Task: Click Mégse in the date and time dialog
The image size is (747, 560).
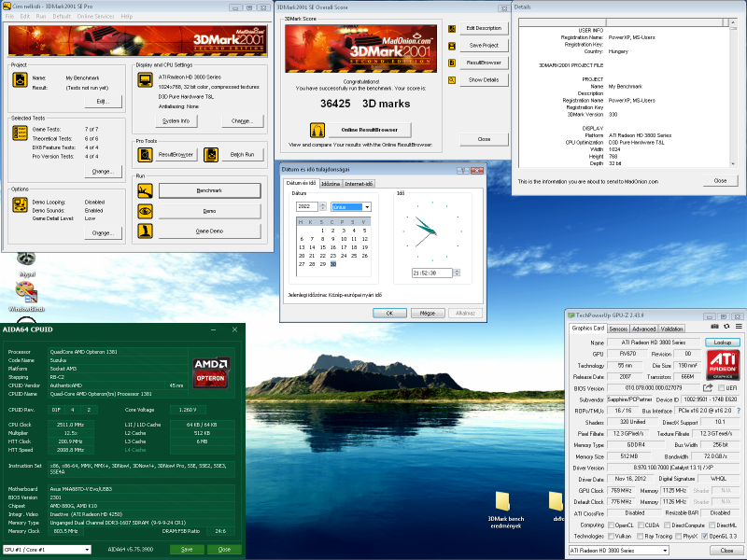Action: pos(428,314)
